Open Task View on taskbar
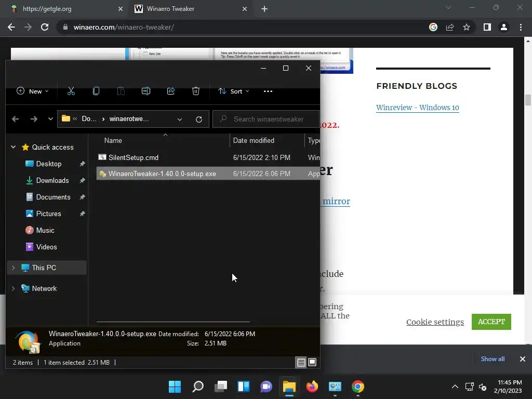Image resolution: width=532 pixels, height=399 pixels. 220,387
